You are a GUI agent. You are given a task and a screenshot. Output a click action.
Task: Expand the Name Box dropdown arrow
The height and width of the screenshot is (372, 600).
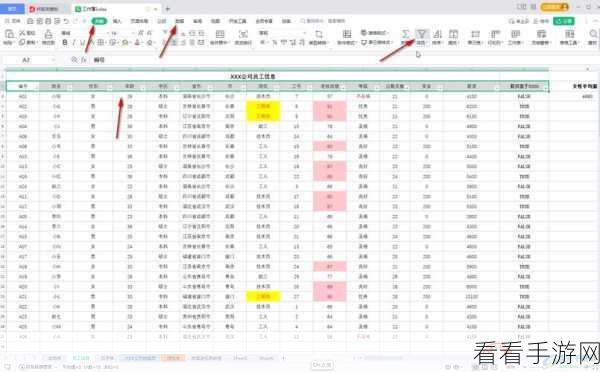[53, 60]
